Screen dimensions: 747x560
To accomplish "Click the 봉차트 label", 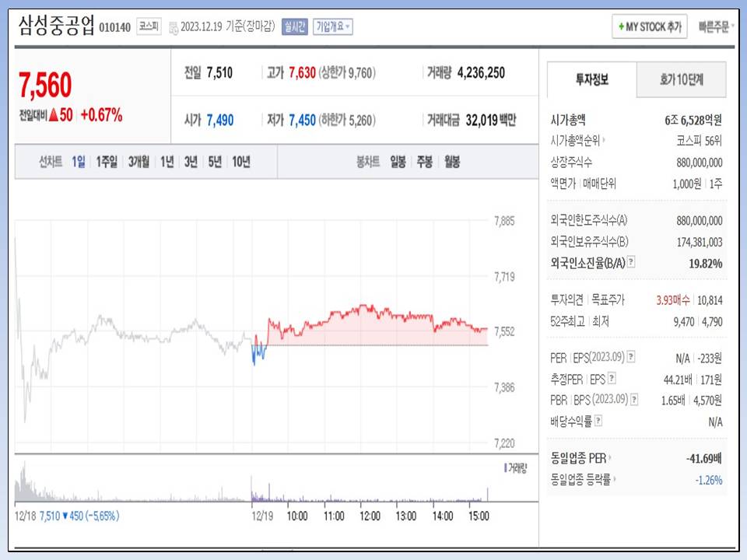I will [x=368, y=162].
